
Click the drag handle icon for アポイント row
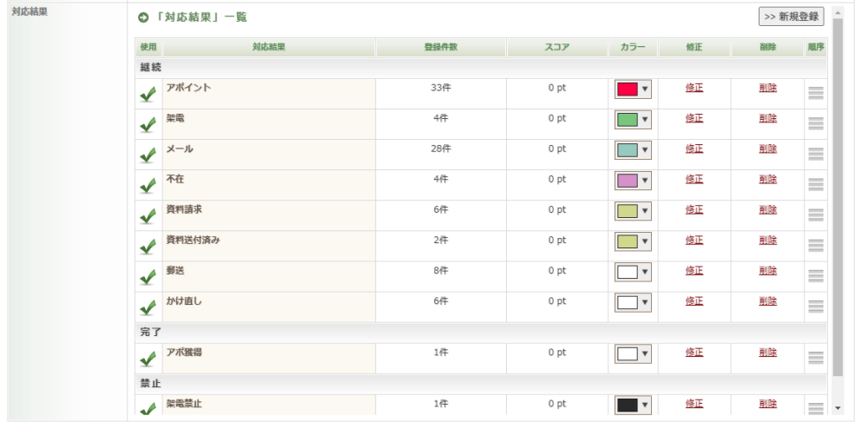coord(815,94)
